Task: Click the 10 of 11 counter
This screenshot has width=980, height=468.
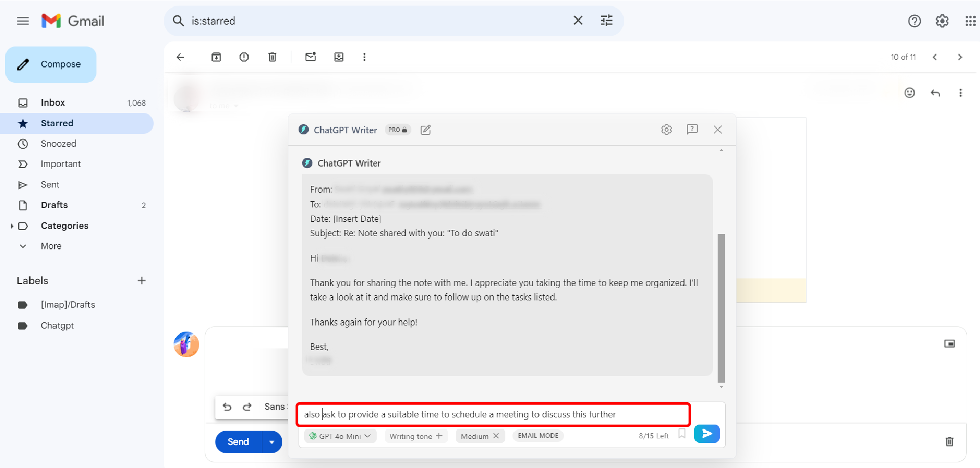Action: pyautogui.click(x=903, y=57)
